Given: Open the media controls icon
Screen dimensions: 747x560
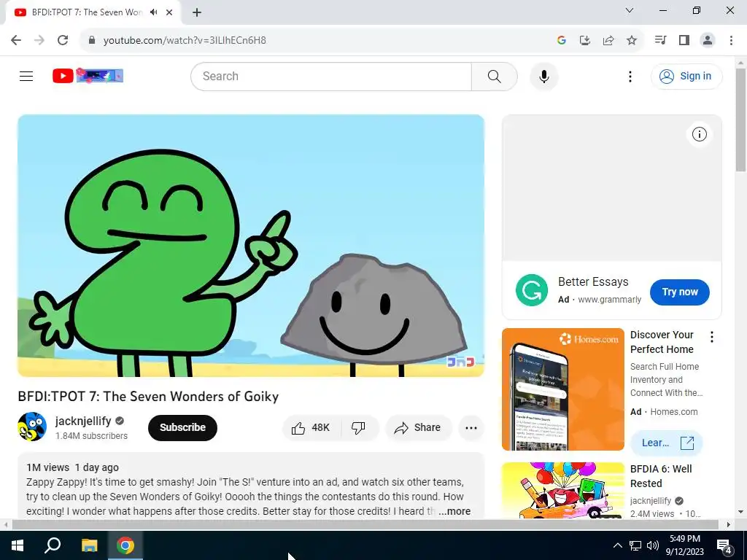Looking at the screenshot, I should (660, 40).
